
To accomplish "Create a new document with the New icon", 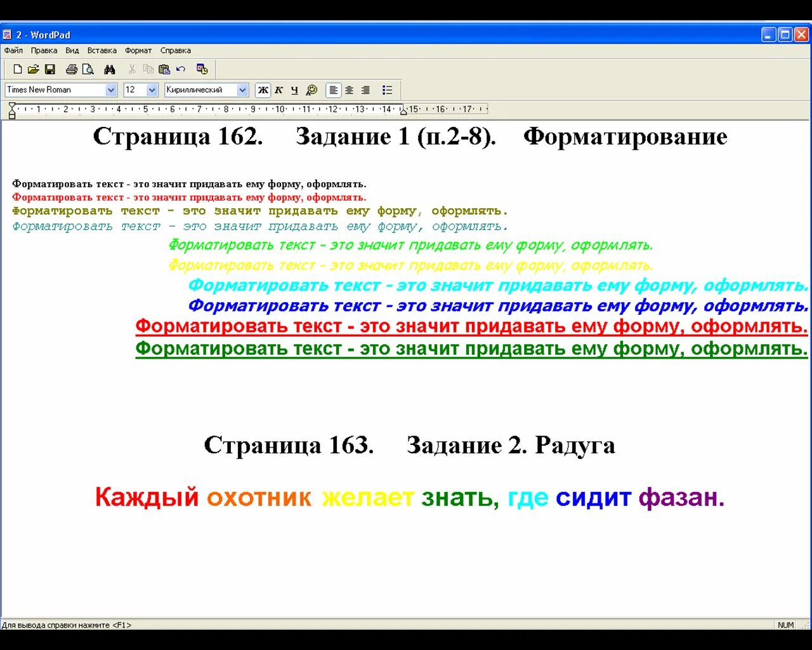I will (18, 69).
